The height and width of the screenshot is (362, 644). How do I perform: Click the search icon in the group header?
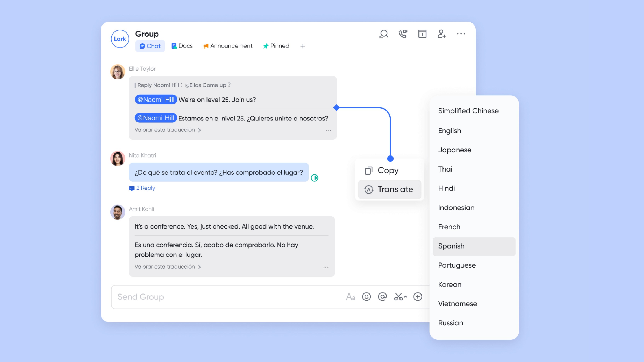tap(384, 34)
